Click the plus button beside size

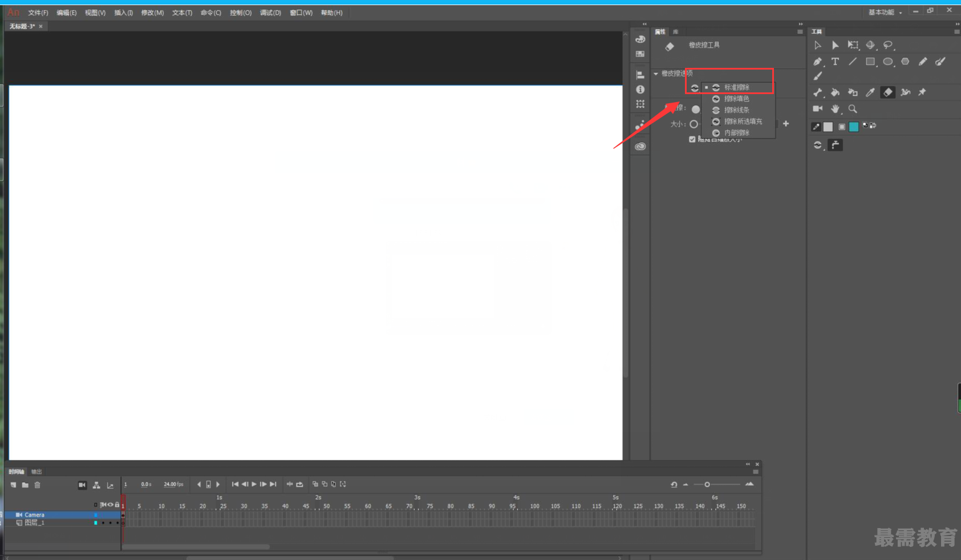point(786,124)
